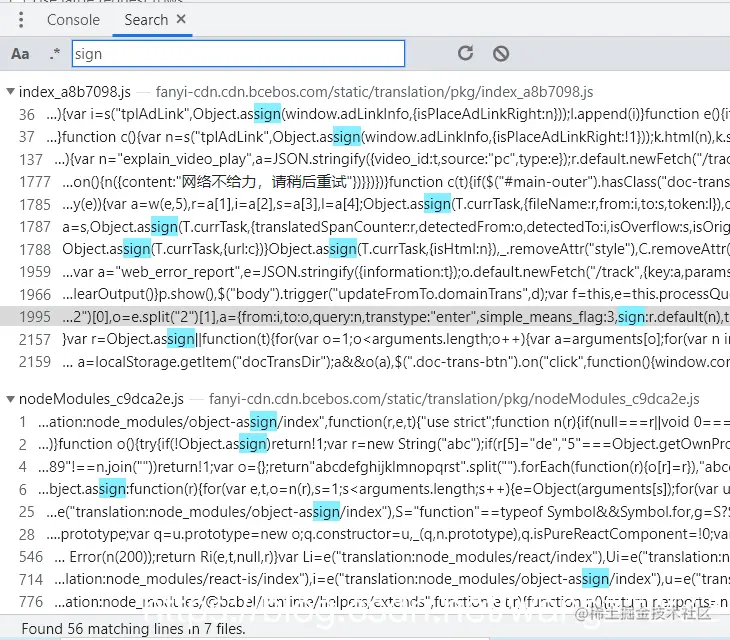This screenshot has height=640, width=730.
Task: Open nodeModules line 2 function o() result
Action: point(365,445)
